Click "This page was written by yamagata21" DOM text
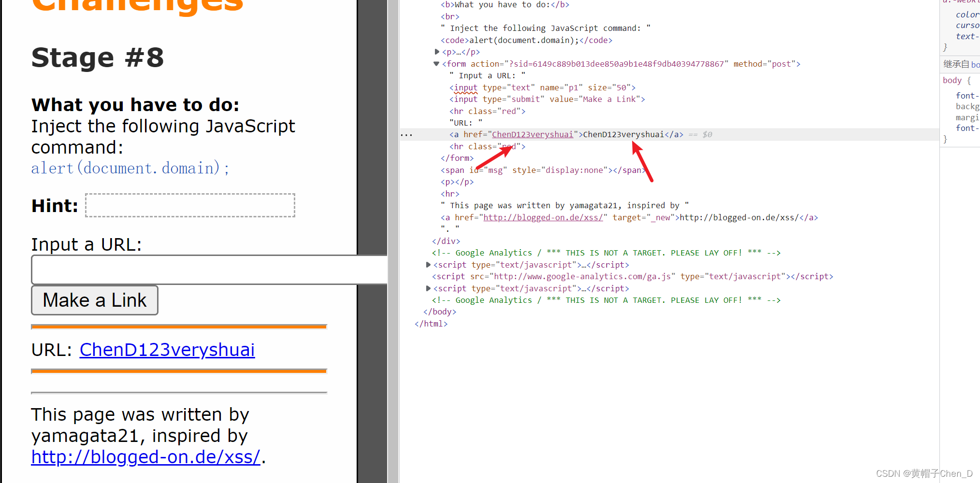 point(564,205)
